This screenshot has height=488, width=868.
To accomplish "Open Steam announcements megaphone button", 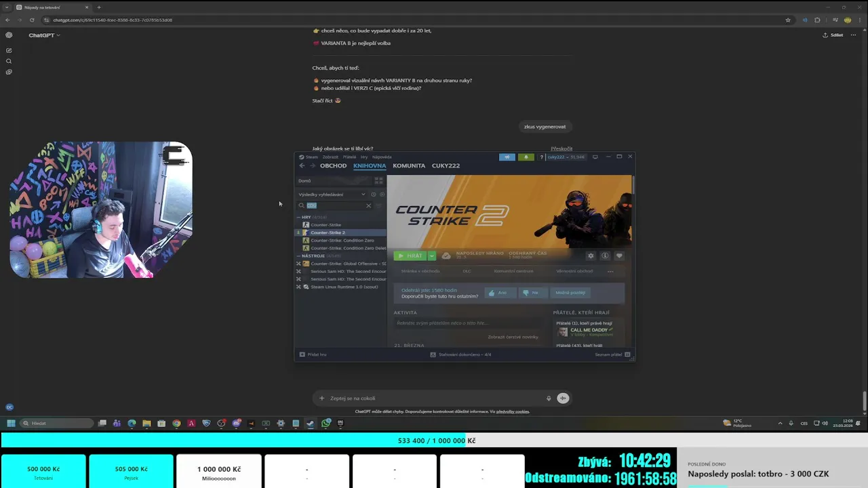I will (507, 157).
